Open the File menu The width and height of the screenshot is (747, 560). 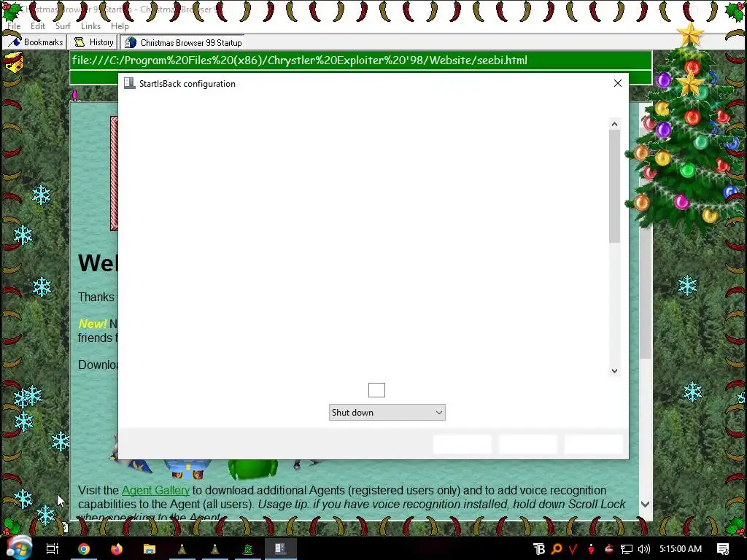pos(13,26)
